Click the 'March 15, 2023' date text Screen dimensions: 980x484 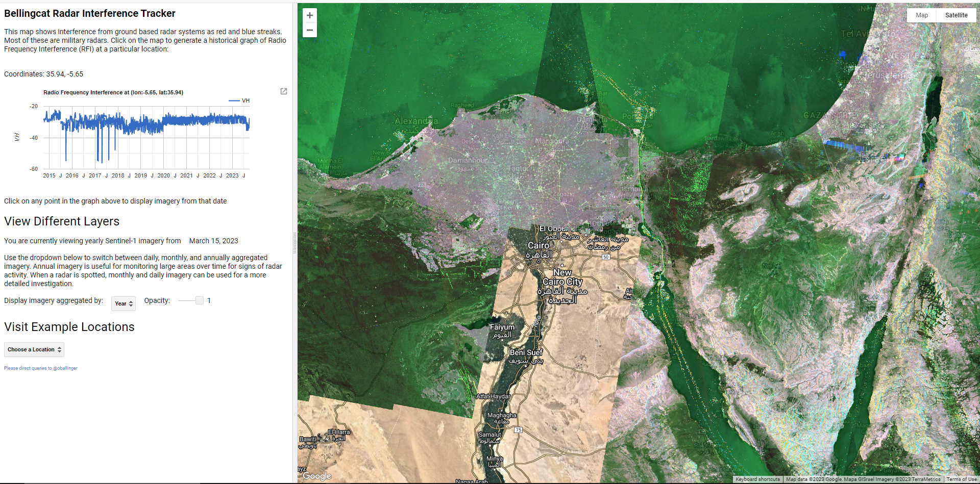pyautogui.click(x=213, y=241)
